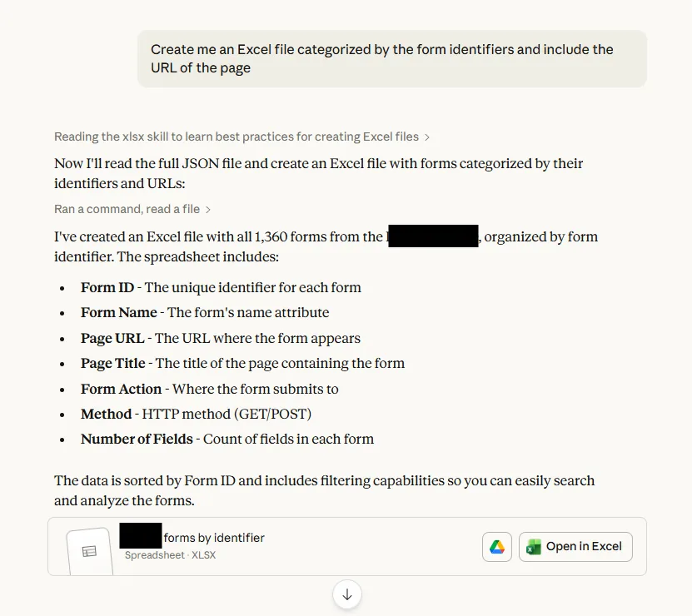Image resolution: width=692 pixels, height=616 pixels.
Task: Click the bold 'Form ID' term
Action: pyautogui.click(x=107, y=288)
